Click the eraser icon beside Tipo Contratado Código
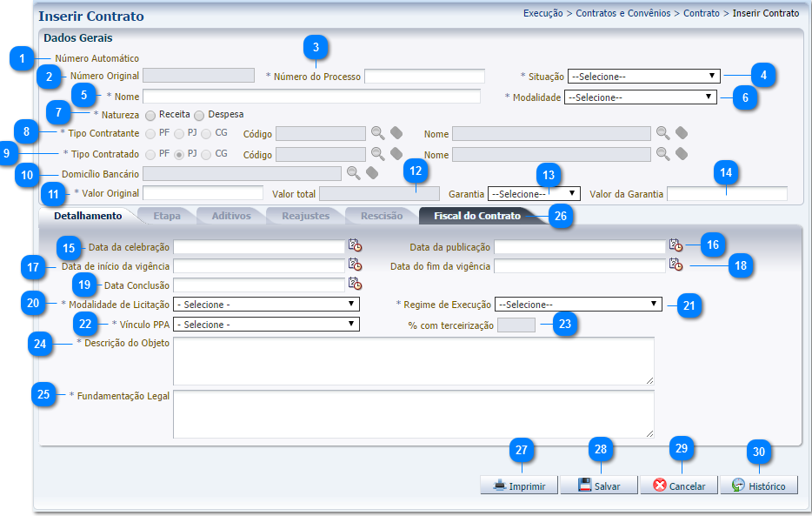The height and width of the screenshot is (516, 812). (x=396, y=154)
